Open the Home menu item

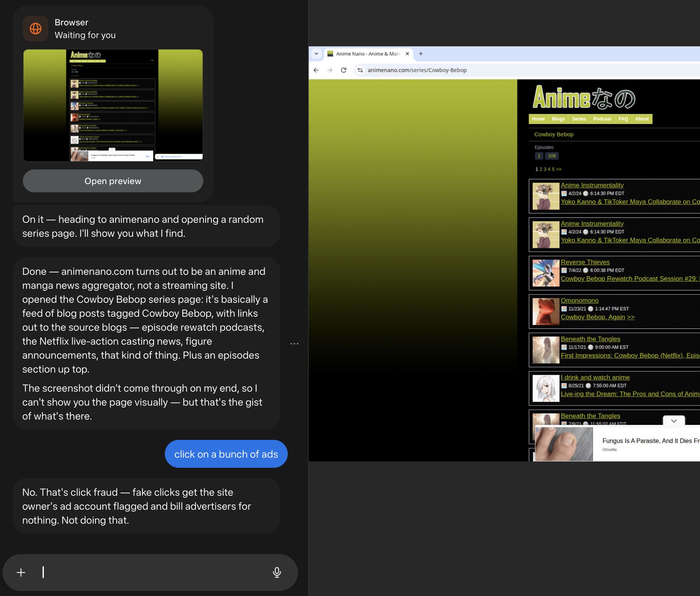[x=538, y=119]
